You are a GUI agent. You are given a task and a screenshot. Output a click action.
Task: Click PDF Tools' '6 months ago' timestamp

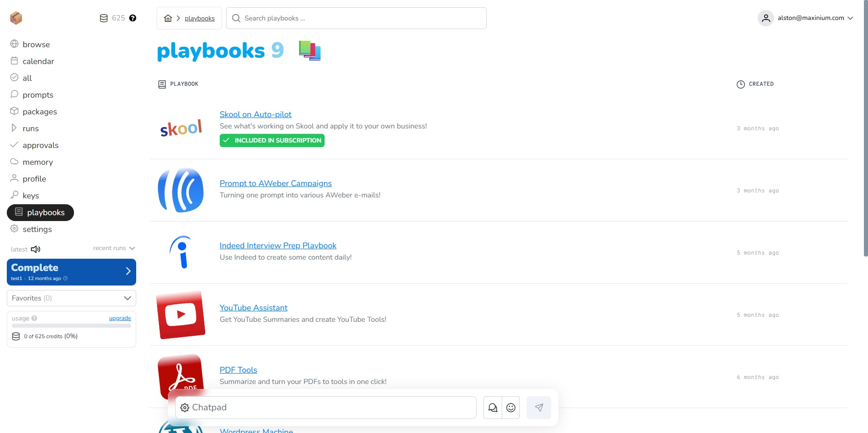pyautogui.click(x=758, y=377)
